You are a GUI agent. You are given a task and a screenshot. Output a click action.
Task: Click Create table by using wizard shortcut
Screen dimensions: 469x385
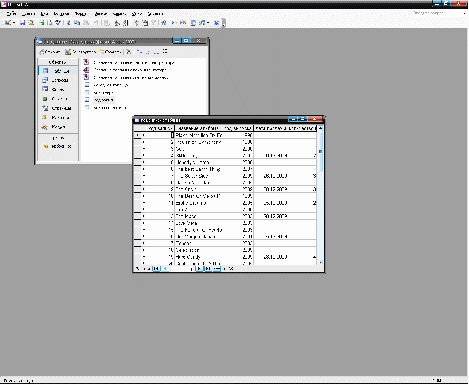pyautogui.click(x=125, y=70)
